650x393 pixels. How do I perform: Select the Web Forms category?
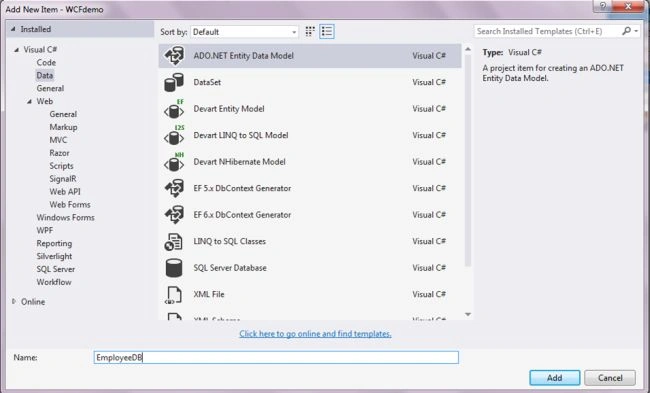tap(70, 204)
